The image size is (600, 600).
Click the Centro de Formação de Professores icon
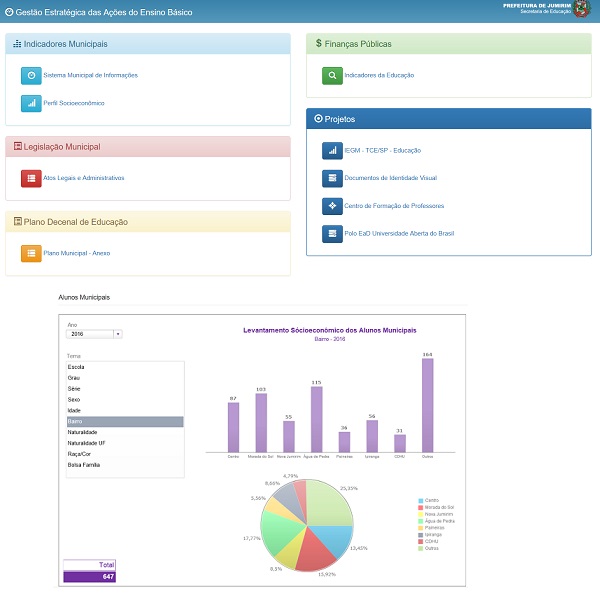(332, 205)
